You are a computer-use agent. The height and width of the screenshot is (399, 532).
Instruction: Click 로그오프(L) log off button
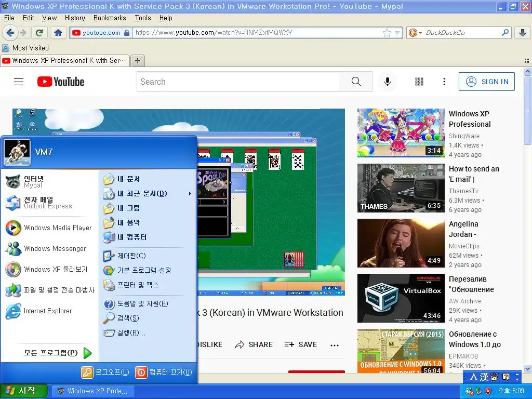[x=105, y=372]
